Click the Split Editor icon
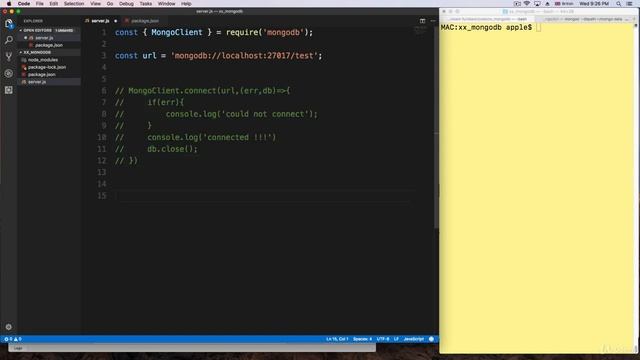 422,21
